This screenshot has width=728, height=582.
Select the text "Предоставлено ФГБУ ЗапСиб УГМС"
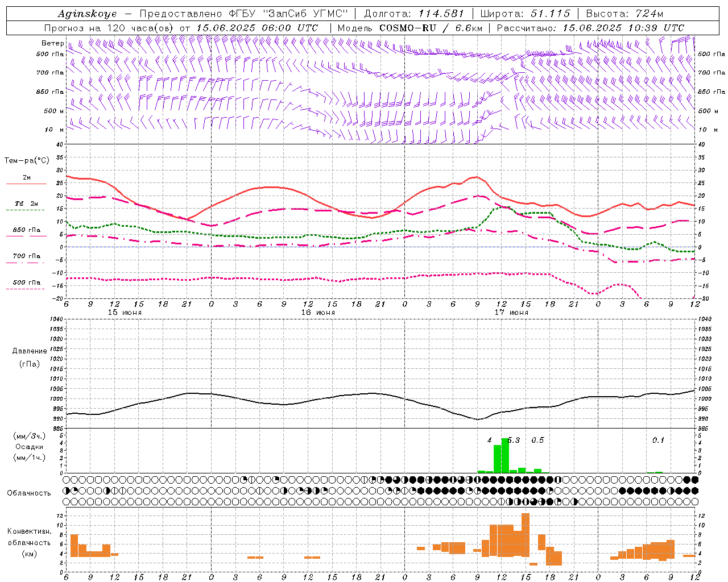(243, 14)
